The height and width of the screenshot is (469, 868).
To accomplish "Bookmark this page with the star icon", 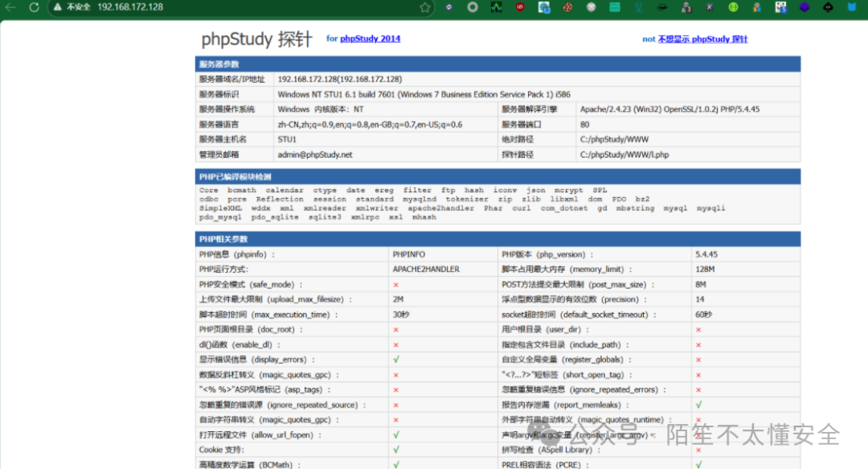I will click(424, 8).
